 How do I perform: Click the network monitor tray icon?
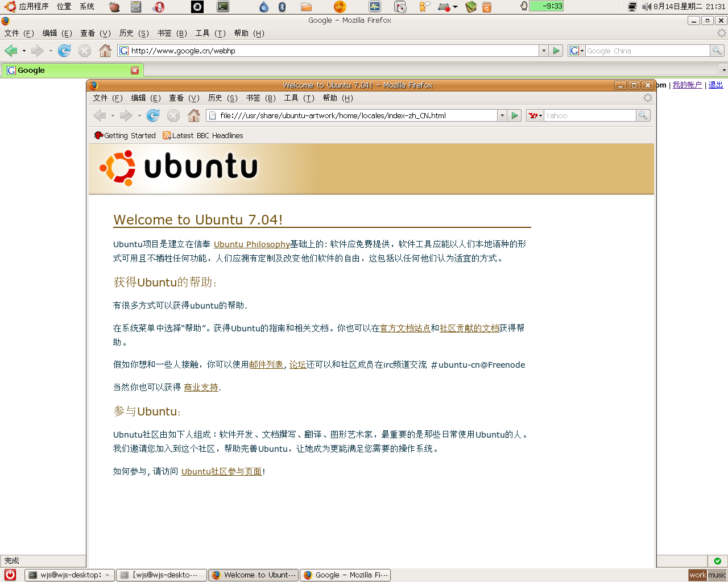[632, 7]
